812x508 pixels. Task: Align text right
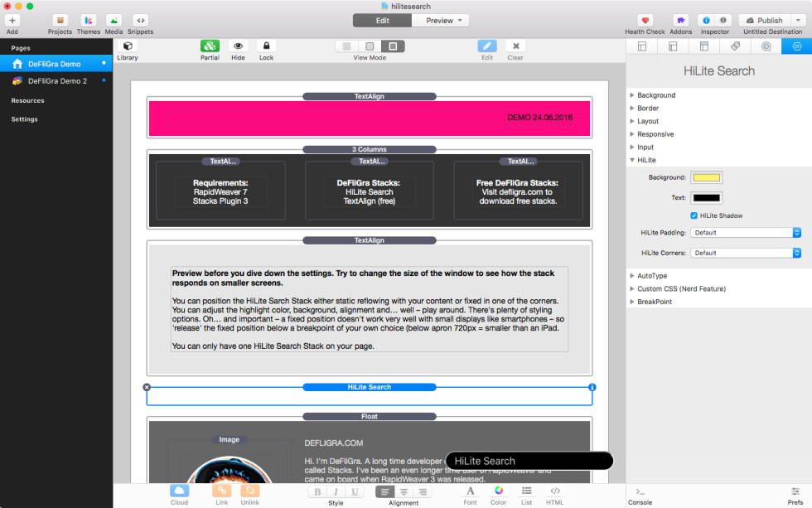tap(423, 492)
